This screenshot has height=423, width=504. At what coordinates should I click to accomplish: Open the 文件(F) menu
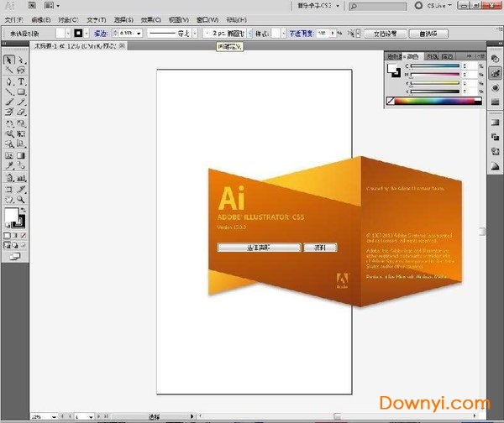click(13, 18)
